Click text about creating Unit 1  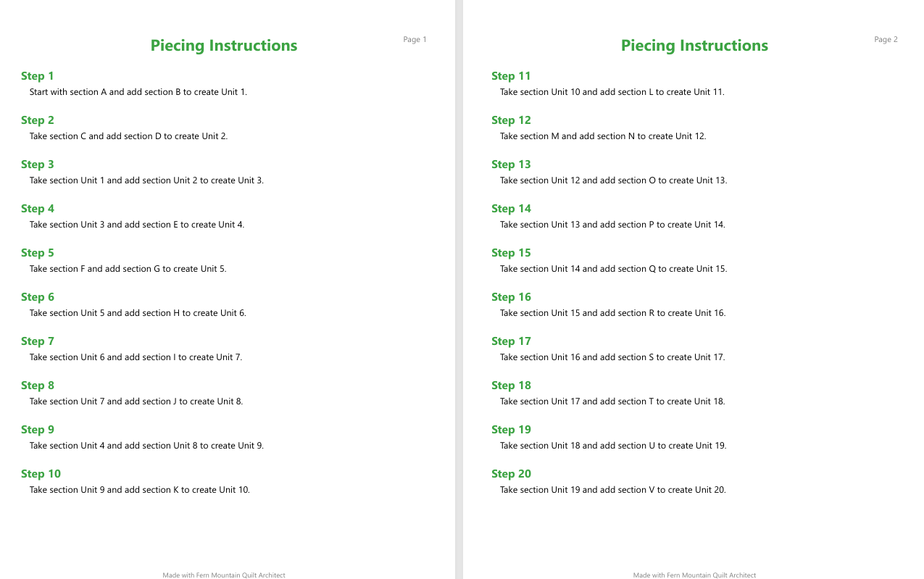pos(138,92)
